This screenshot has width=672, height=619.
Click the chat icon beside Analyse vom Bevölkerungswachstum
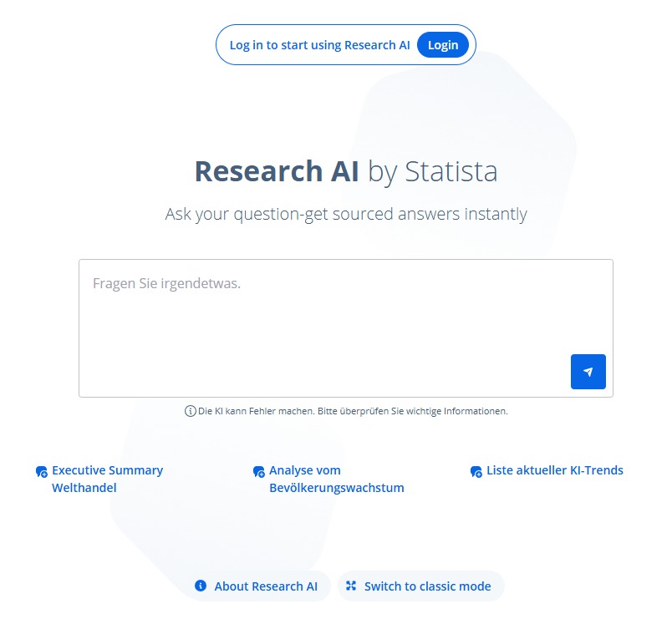tap(259, 472)
